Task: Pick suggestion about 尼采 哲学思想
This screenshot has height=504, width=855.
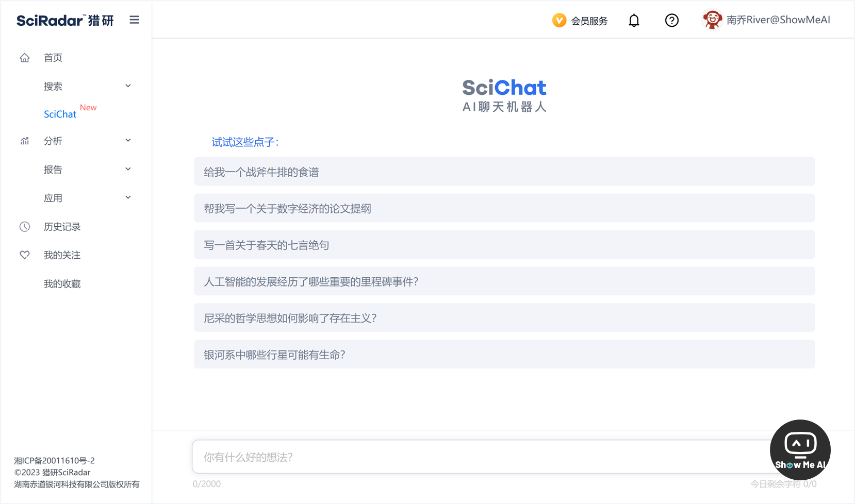Action: tap(504, 318)
